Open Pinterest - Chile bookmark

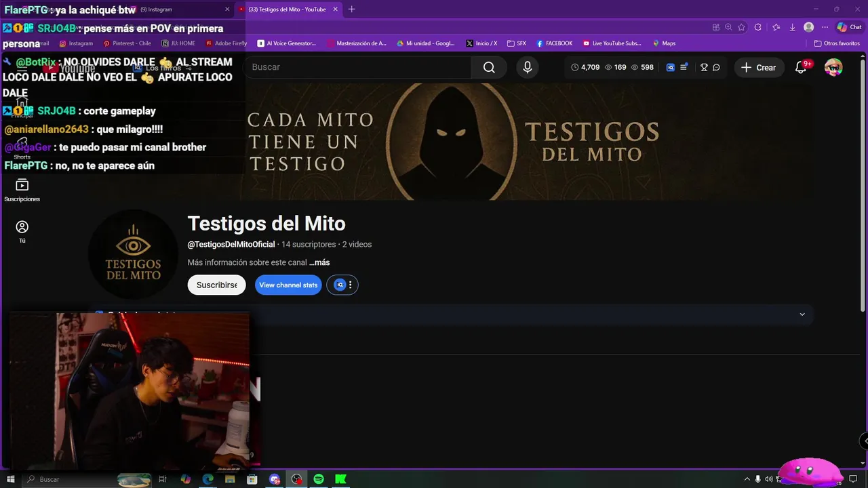(x=127, y=43)
